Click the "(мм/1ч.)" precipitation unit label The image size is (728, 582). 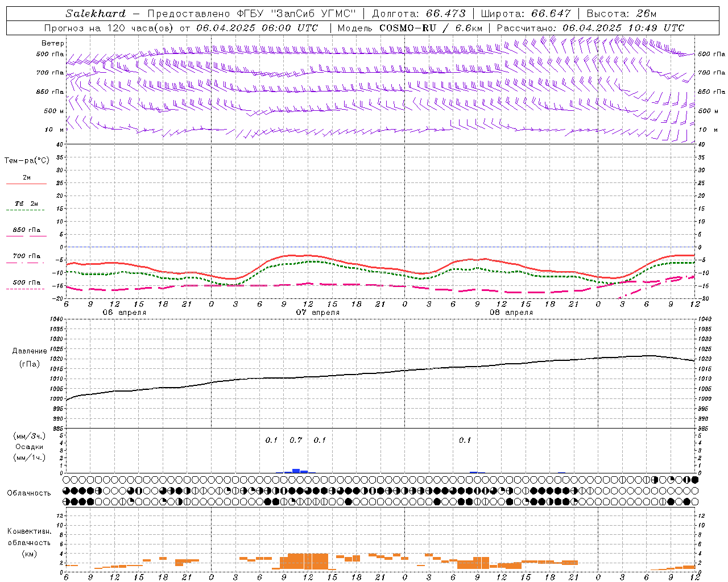coord(30,458)
